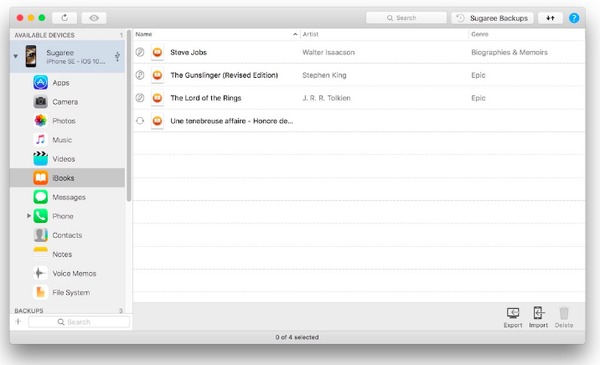Open the blue help question mark
The width and height of the screenshot is (600, 365).
click(x=574, y=18)
